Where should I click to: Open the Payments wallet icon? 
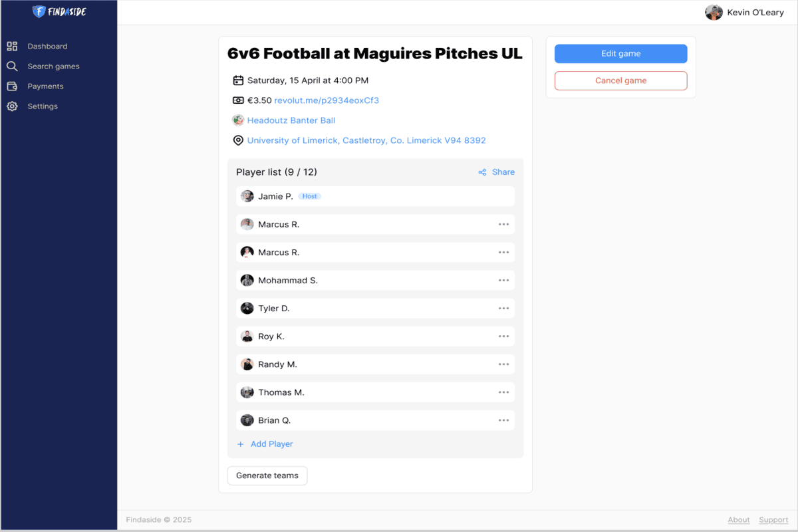[x=12, y=86]
